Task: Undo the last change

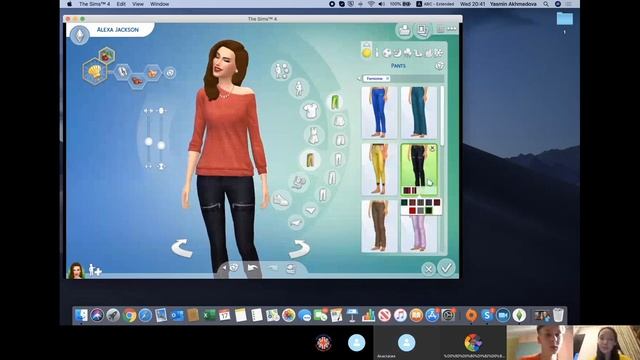Action: pos(253,268)
